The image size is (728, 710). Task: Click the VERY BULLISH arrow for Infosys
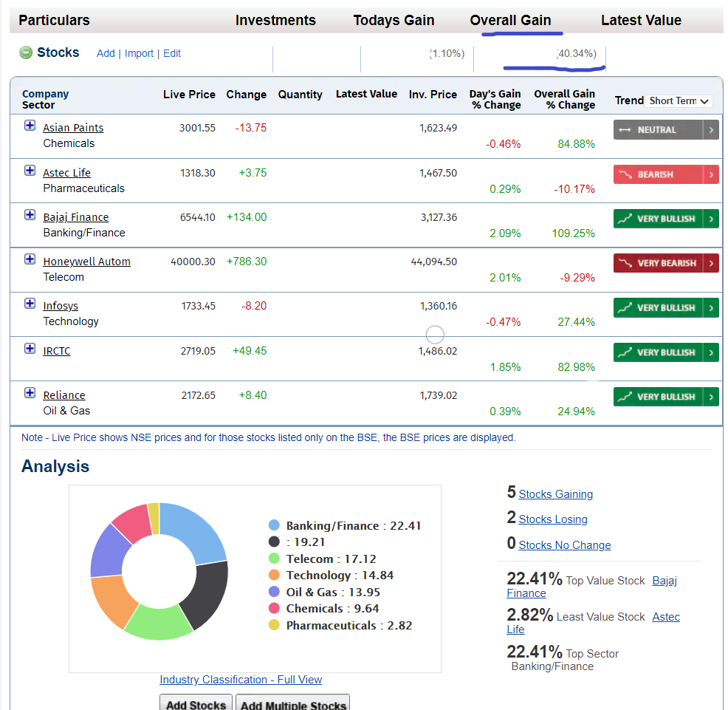click(x=711, y=307)
